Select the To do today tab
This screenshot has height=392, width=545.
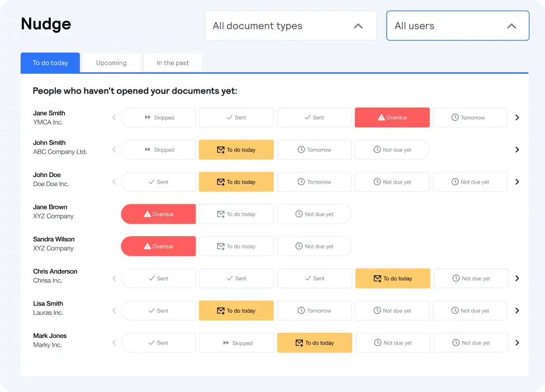(x=50, y=63)
